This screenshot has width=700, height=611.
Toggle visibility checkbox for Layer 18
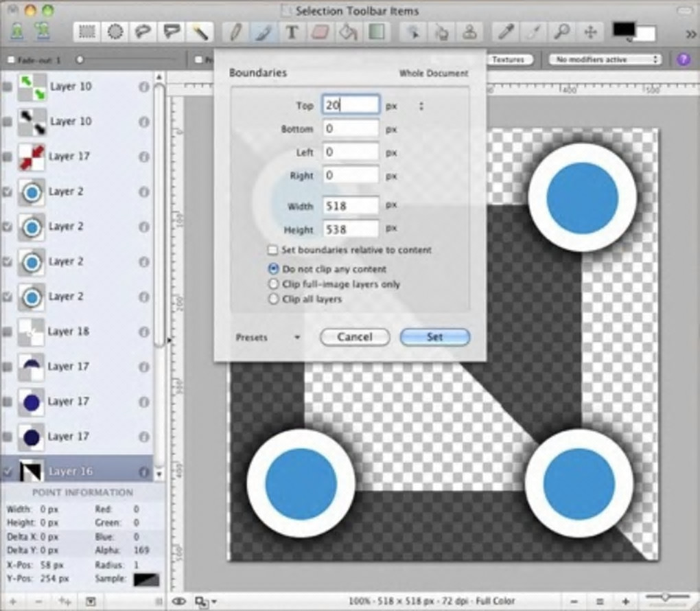(7, 332)
